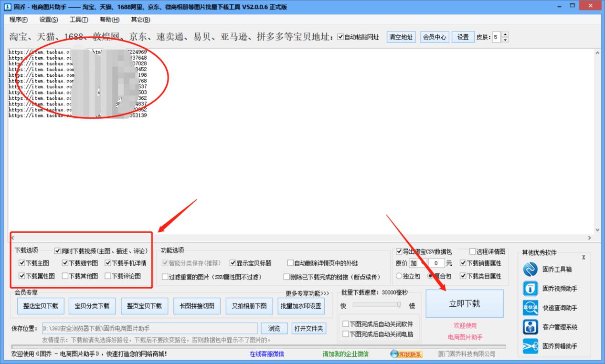Open the 长图拼接切图 tool
Screen dimensions: 605x364
197,306
